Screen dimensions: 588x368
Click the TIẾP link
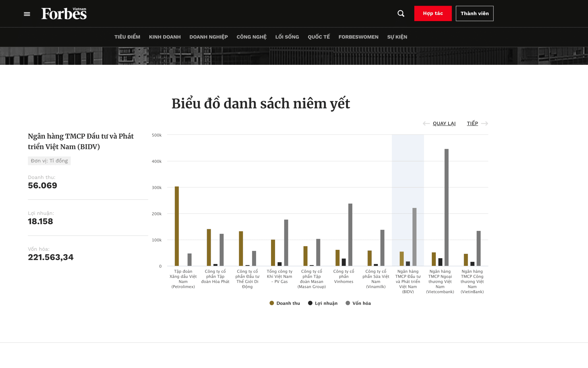click(x=472, y=124)
